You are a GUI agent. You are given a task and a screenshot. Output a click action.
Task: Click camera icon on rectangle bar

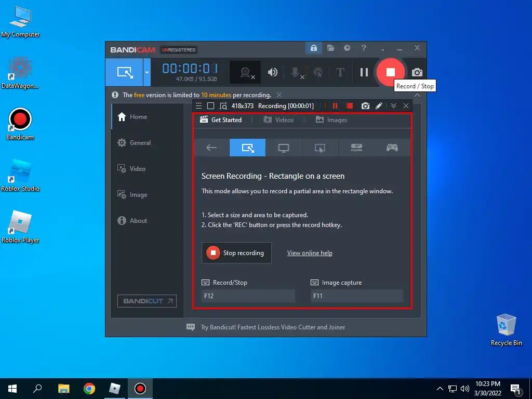pos(365,106)
